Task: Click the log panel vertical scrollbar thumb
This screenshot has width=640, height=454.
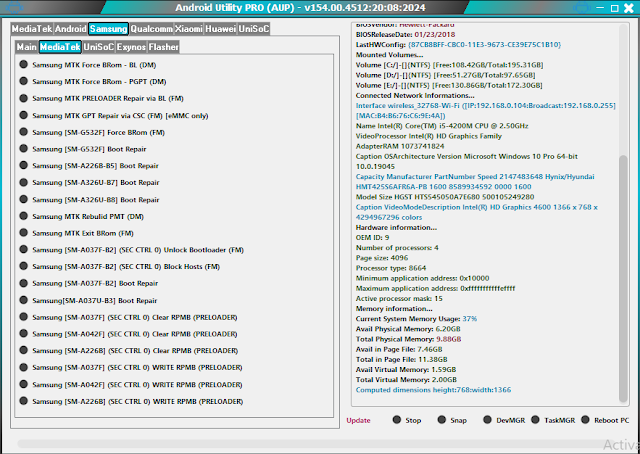Action: [623, 278]
